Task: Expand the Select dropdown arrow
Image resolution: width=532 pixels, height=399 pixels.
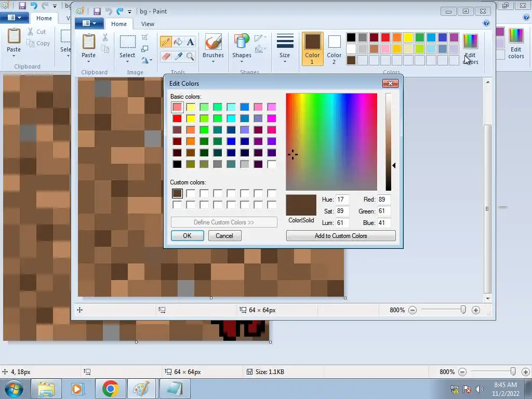Action: coord(128,62)
